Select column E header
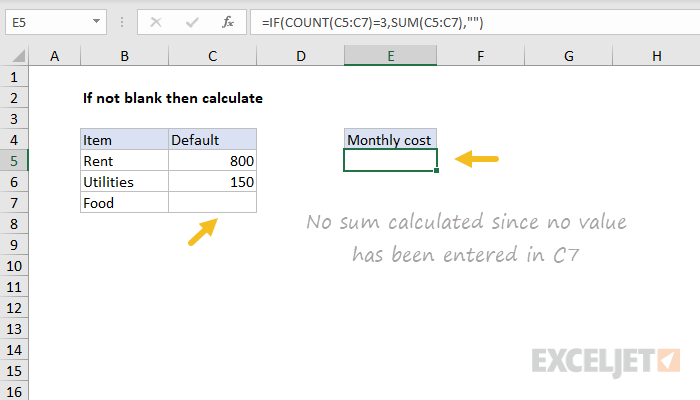Viewport: 700px width, 400px height. (x=391, y=56)
